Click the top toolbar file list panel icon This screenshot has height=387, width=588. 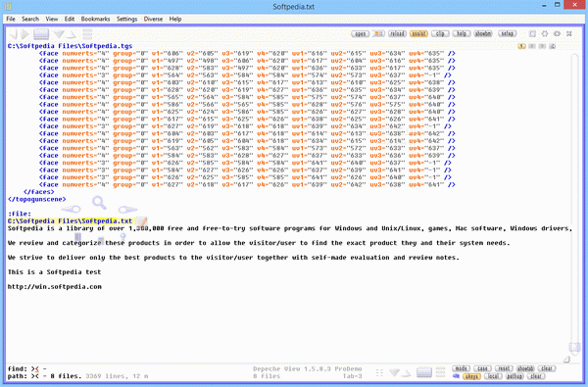41,34
